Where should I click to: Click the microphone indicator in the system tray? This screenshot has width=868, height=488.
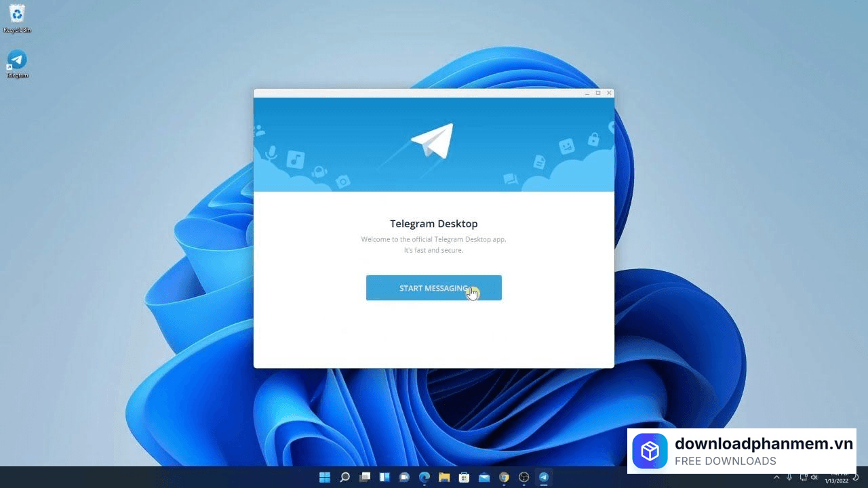789,478
